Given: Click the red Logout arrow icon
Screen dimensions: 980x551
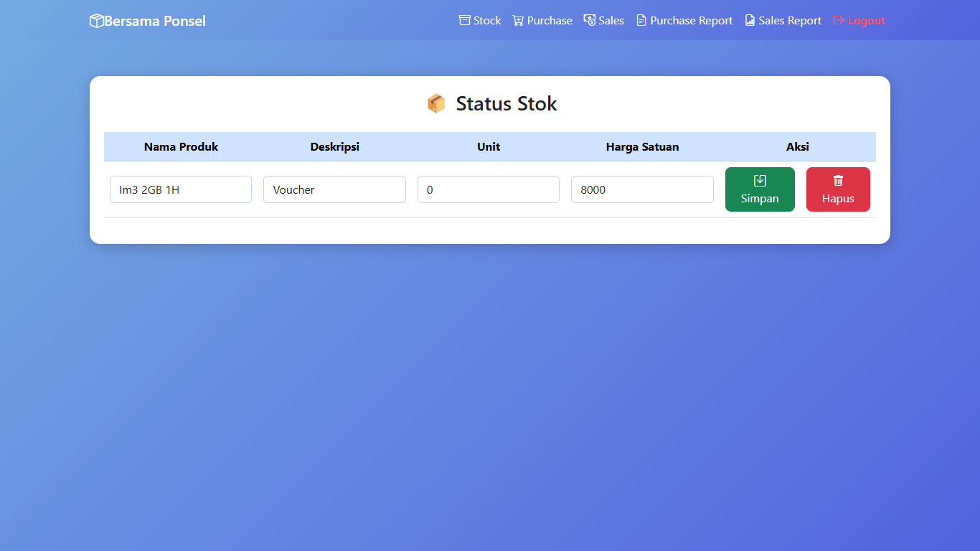Looking at the screenshot, I should [x=839, y=20].
